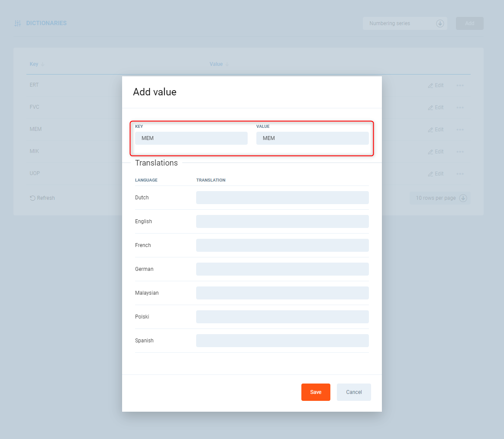Click the Save button
The image size is (504, 439).
click(316, 392)
